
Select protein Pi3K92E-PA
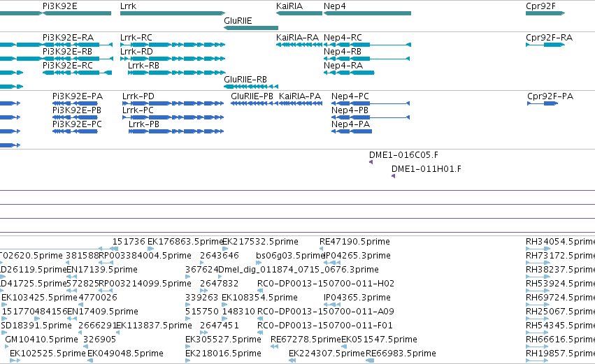75,103
